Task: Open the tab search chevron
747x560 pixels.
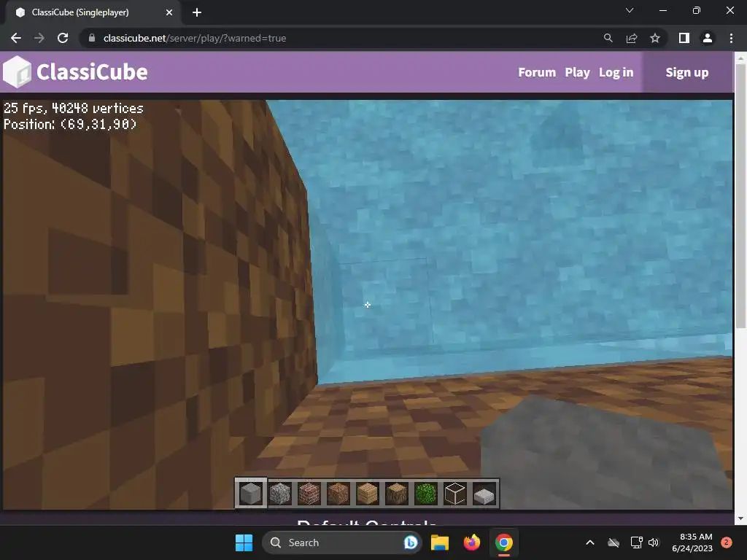Action: coord(630,10)
